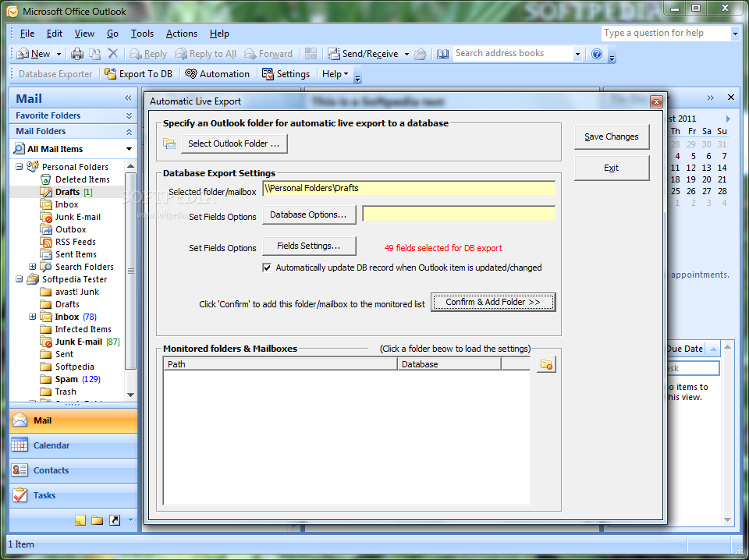Select the Junk E-mail folder under Personal Folders
The width and height of the screenshot is (749, 560).
pos(78,217)
